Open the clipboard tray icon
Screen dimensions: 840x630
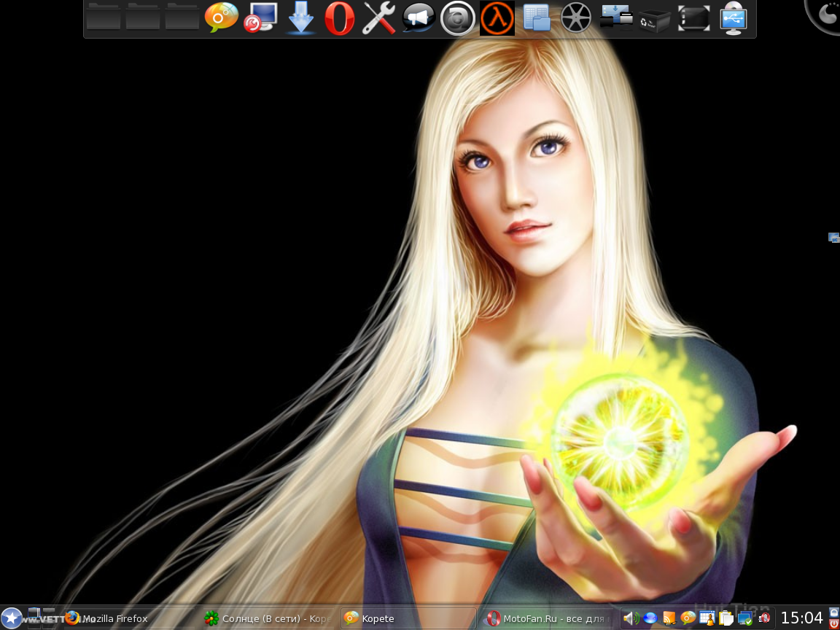[726, 619]
